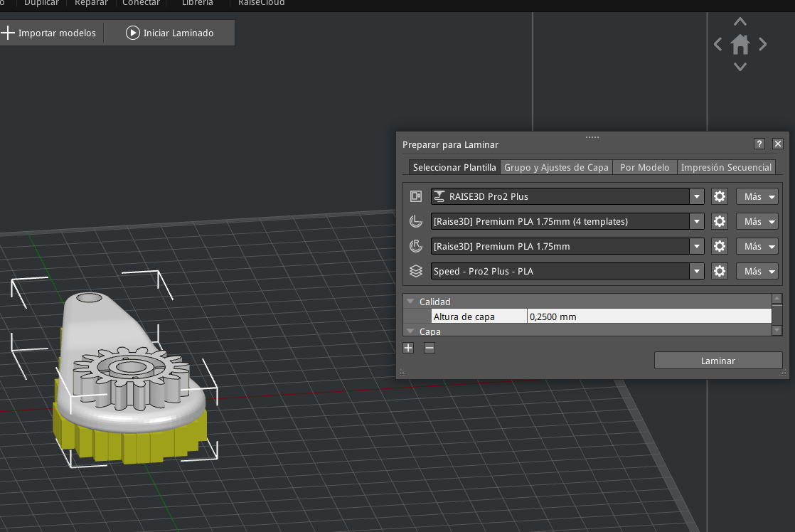Open the Por Modelo tab
This screenshot has height=532, width=795.
pos(644,167)
